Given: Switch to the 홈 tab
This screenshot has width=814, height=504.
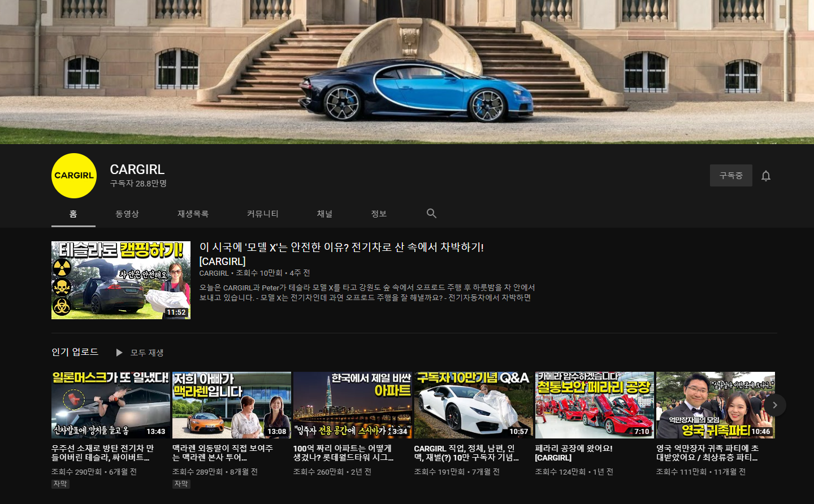Looking at the screenshot, I should click(73, 214).
